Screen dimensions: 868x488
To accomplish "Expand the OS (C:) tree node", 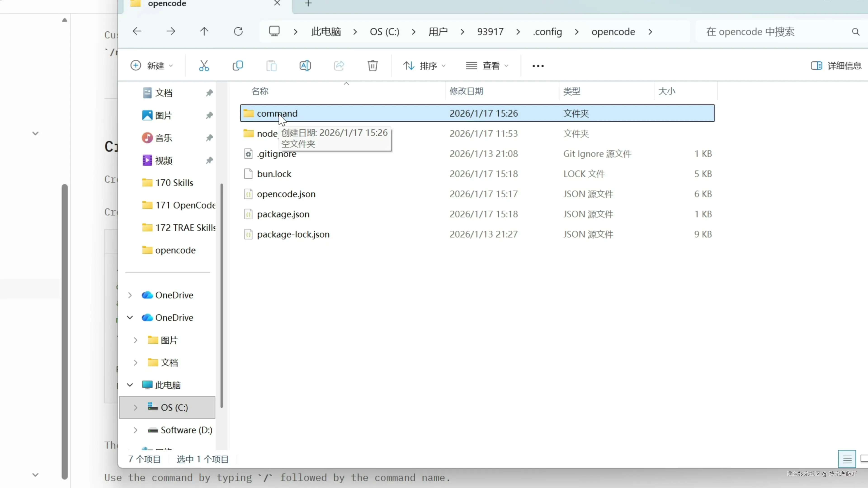I will [x=135, y=408].
